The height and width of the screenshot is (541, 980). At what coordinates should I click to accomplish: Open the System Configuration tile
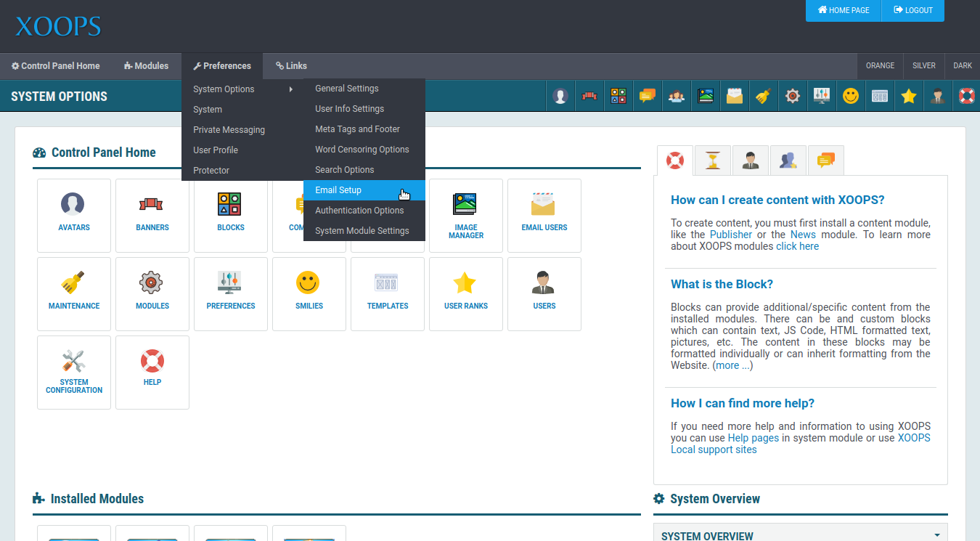point(74,373)
